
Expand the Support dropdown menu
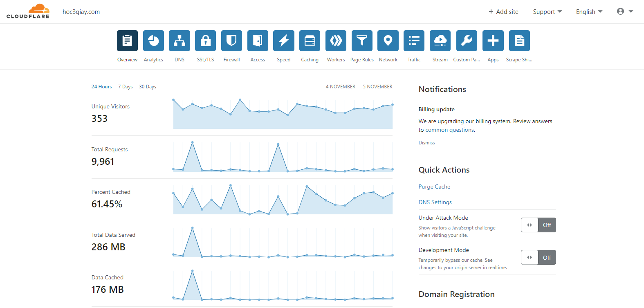547,12
